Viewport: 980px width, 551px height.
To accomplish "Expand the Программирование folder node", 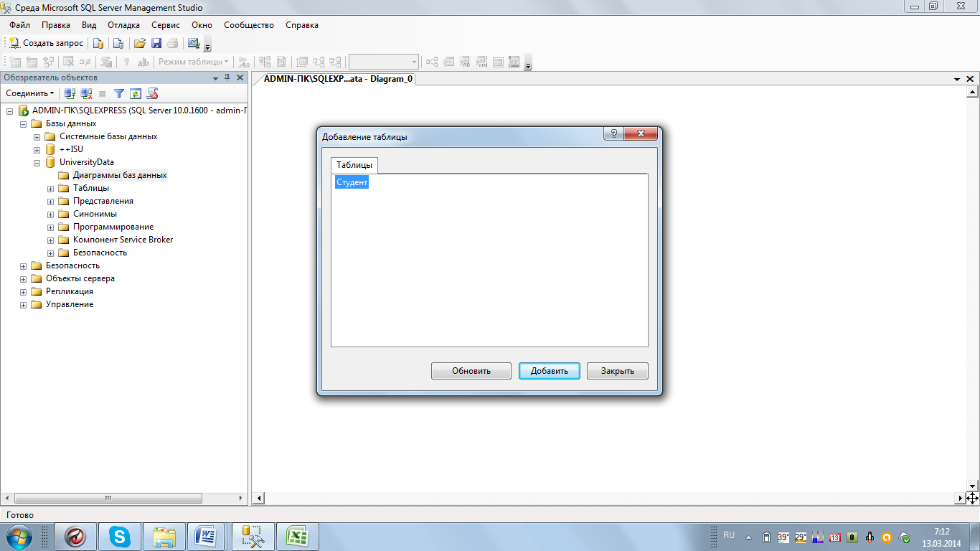I will pyautogui.click(x=51, y=227).
